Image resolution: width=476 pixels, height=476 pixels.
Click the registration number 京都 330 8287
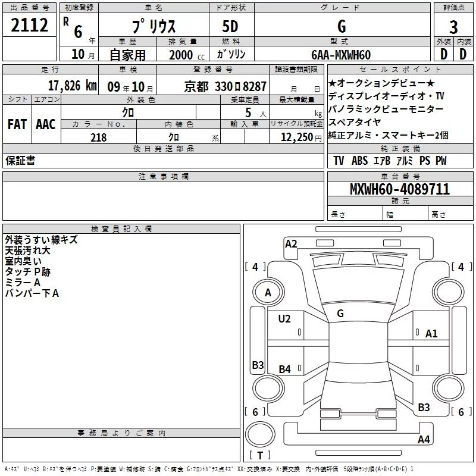pyautogui.click(x=226, y=87)
